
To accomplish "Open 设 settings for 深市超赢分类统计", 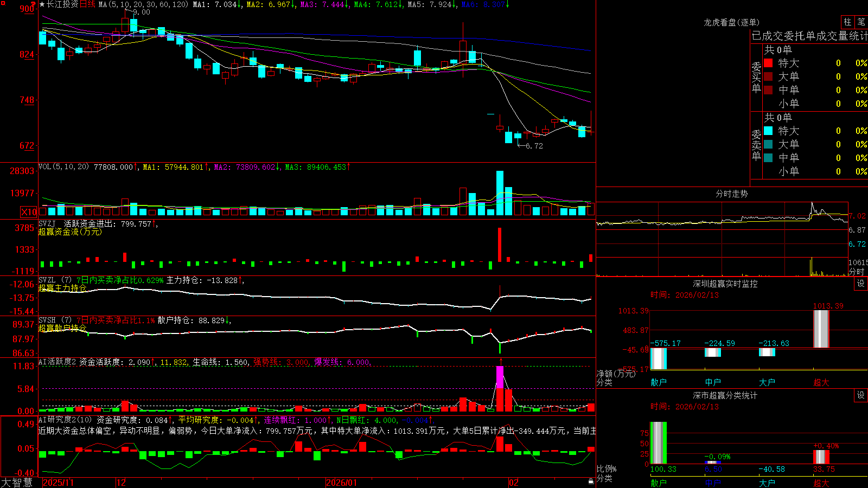I will pos(860,395).
